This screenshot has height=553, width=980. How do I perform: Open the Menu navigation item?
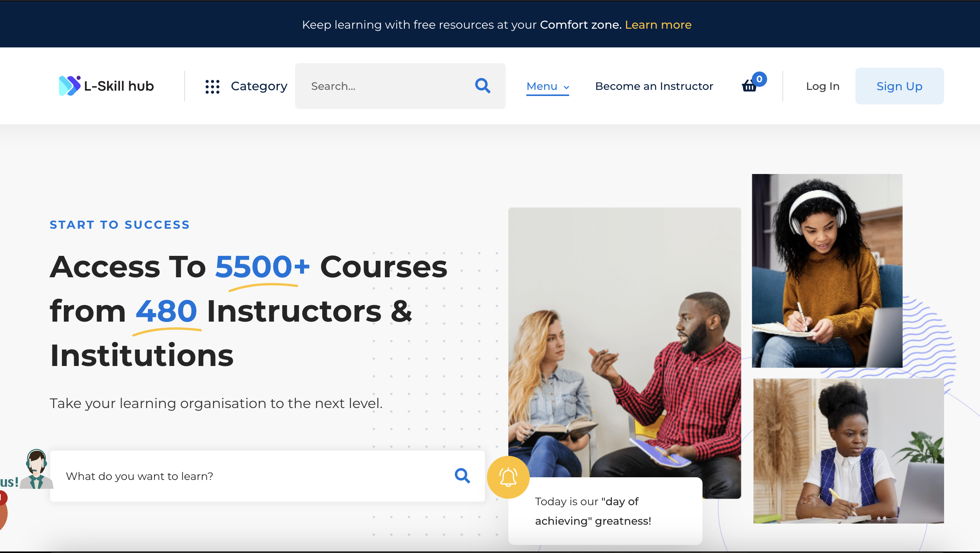point(542,86)
